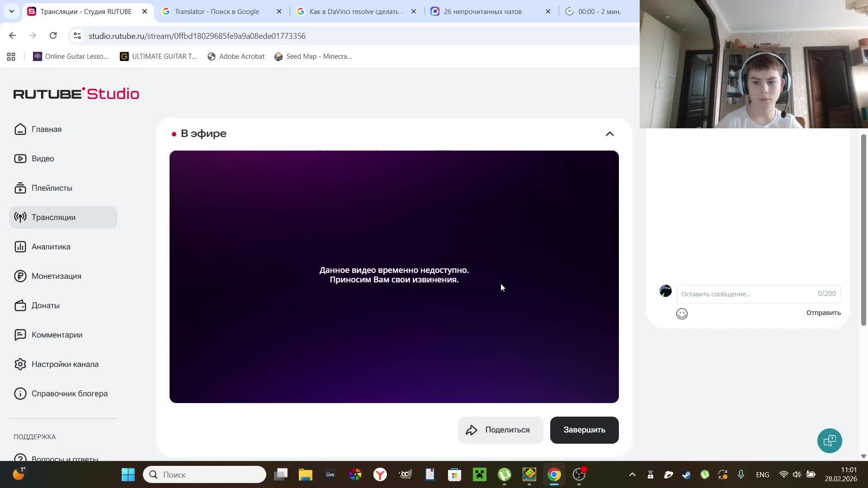Click the Поделиться share button

point(500,430)
